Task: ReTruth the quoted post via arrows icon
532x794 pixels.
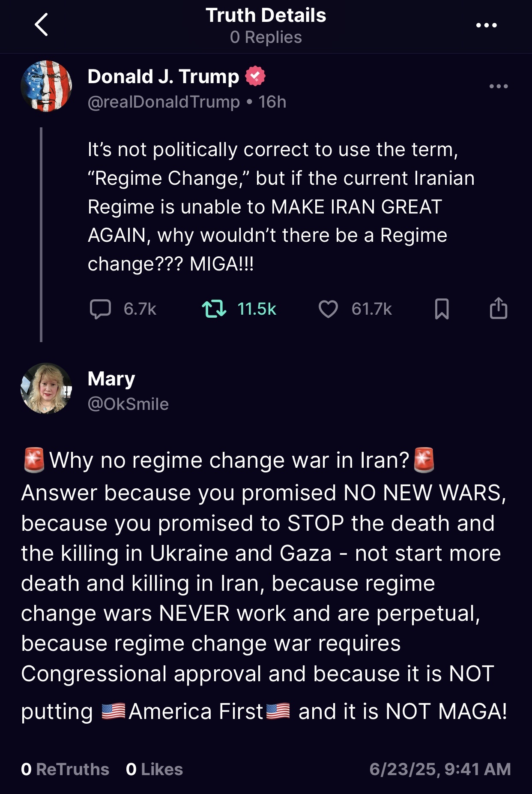Action: coord(214,309)
